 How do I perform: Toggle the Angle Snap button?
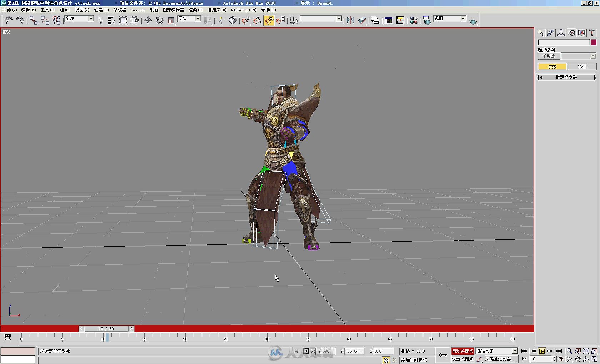coord(257,20)
